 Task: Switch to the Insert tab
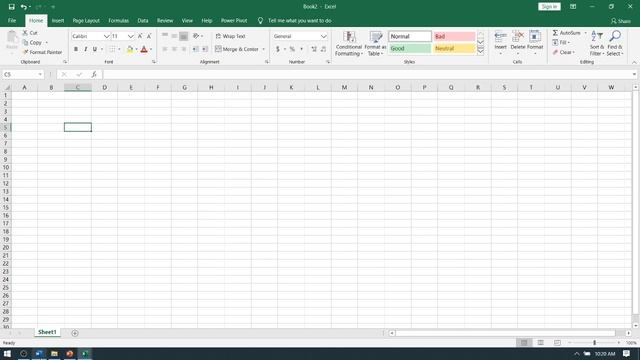click(x=58, y=20)
